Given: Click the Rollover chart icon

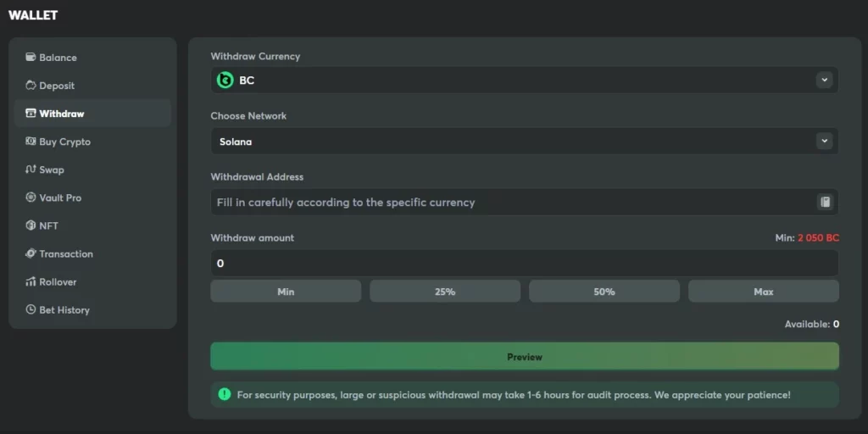Looking at the screenshot, I should coord(31,281).
